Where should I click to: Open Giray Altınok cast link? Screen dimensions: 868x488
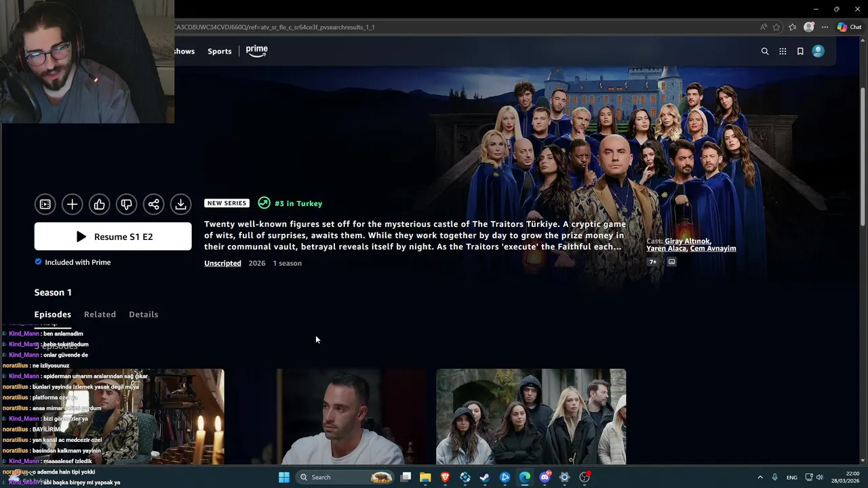pyautogui.click(x=687, y=241)
